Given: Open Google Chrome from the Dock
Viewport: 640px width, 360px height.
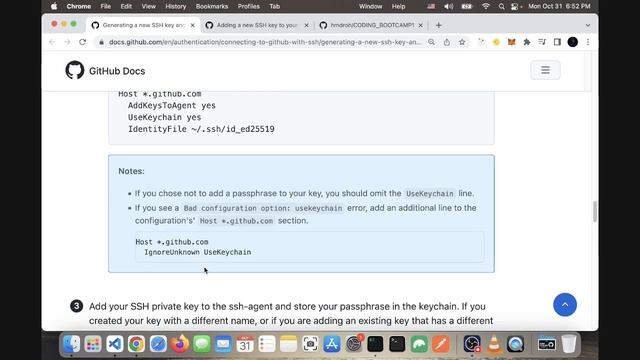Looking at the screenshot, I should [x=136, y=344].
